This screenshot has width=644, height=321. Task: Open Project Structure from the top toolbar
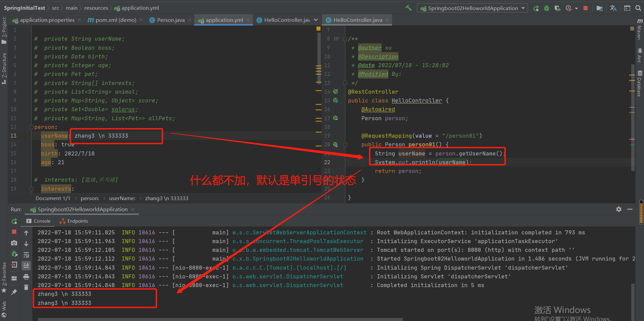click(600, 8)
